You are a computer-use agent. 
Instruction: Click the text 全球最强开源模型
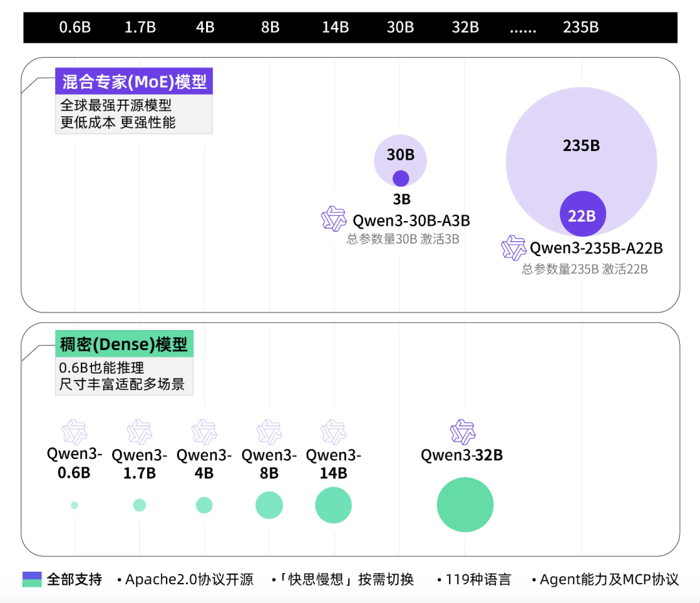[116, 106]
